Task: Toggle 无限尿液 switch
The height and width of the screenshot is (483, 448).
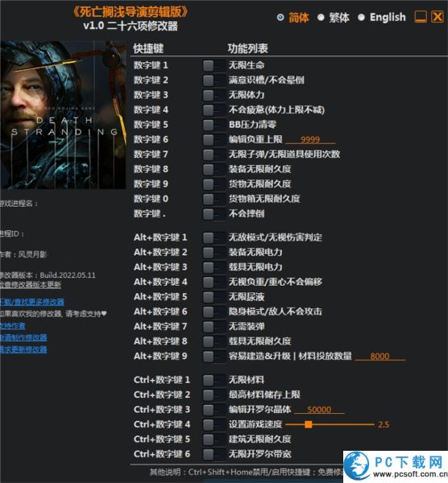Action: 214,297
